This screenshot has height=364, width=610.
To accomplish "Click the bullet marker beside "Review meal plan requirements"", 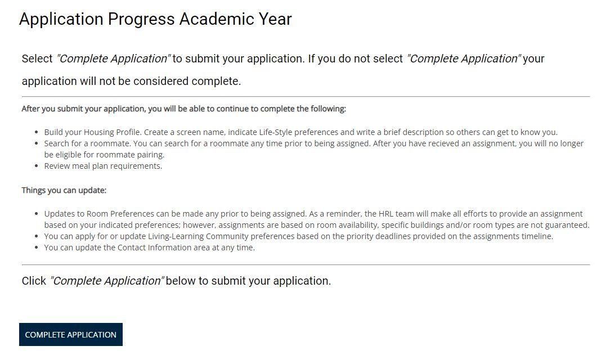I will tap(36, 166).
